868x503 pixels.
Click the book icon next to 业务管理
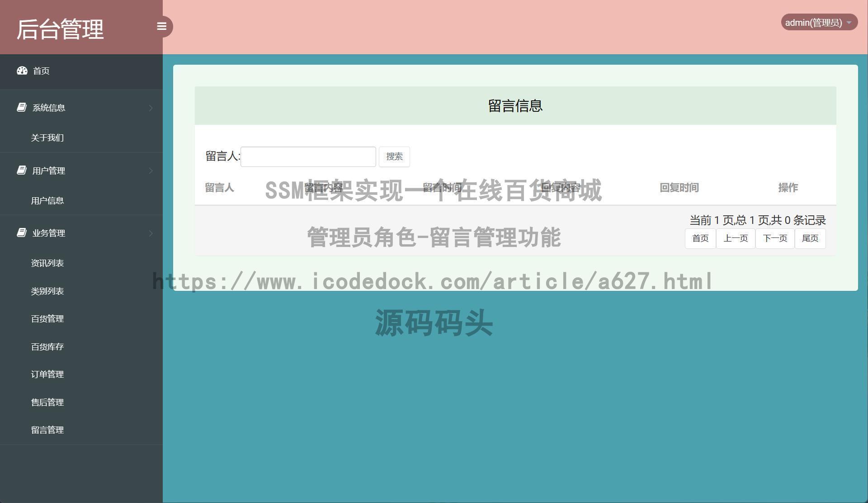click(22, 232)
